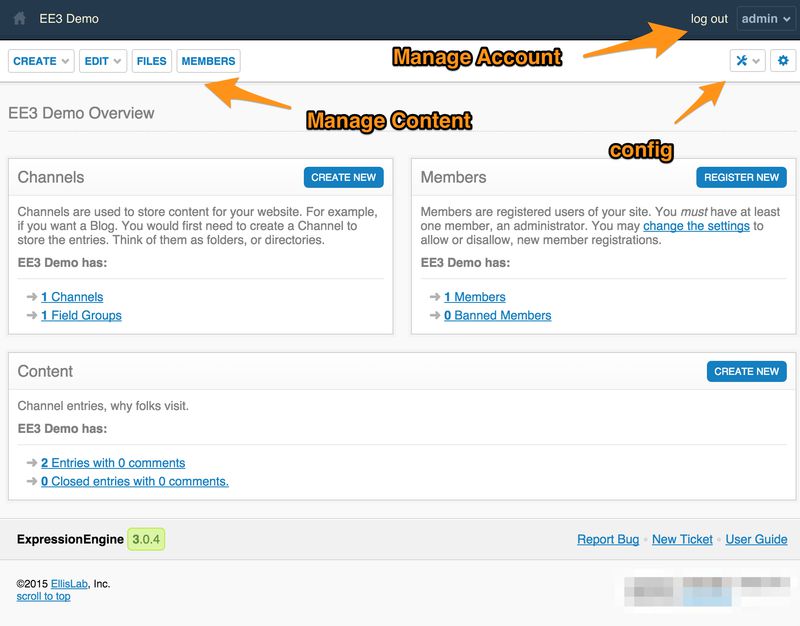
Task: Expand the admin account dropdown
Action: [x=766, y=19]
